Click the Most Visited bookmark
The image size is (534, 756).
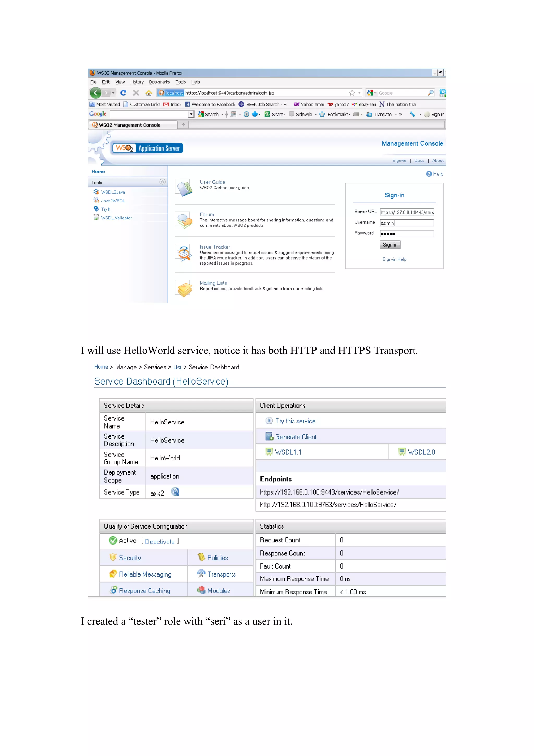click(x=105, y=104)
